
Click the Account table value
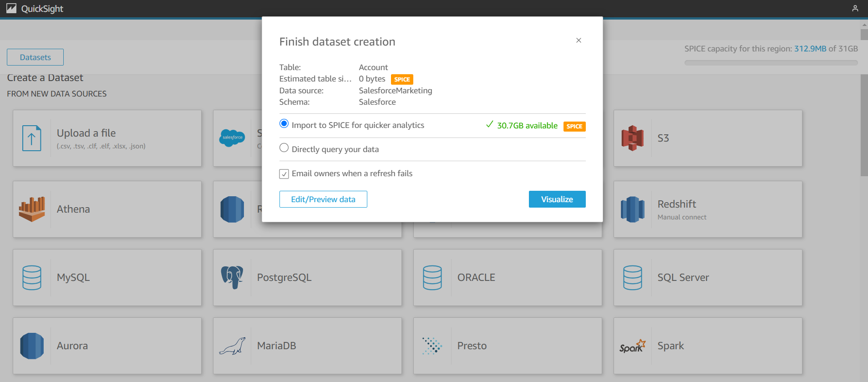pos(373,67)
